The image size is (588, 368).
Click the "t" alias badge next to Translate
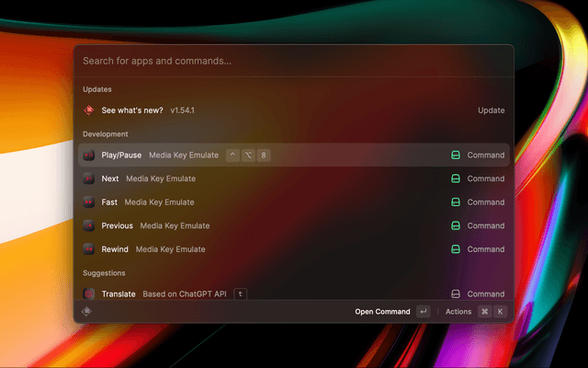pyautogui.click(x=241, y=293)
